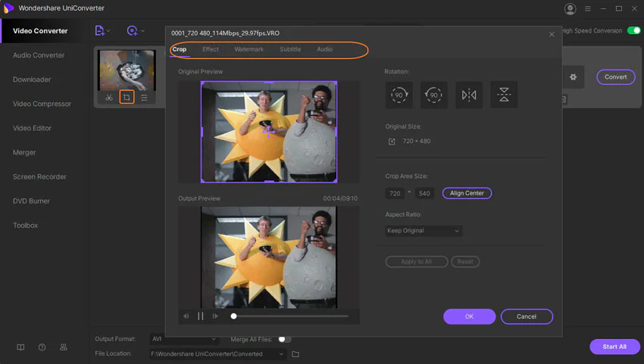Screen dimensions: 644x364
Task: Expand the Aspect Ratio dropdown
Action: click(x=424, y=231)
